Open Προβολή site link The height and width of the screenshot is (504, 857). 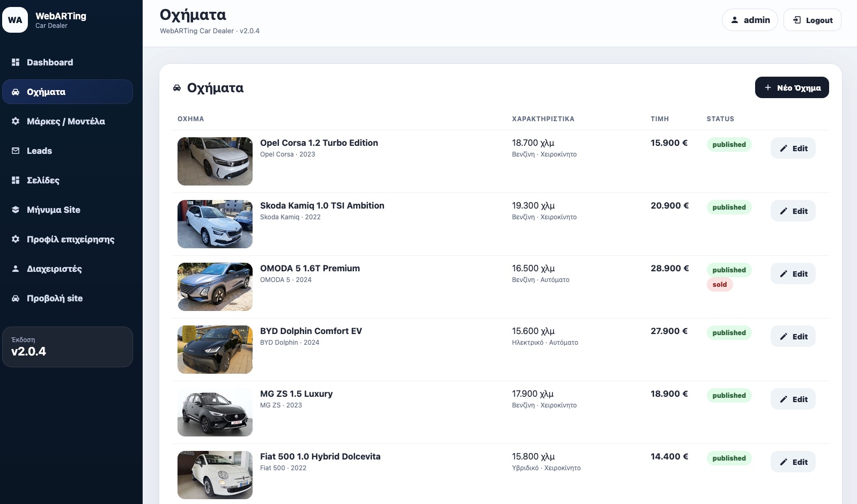(68, 298)
